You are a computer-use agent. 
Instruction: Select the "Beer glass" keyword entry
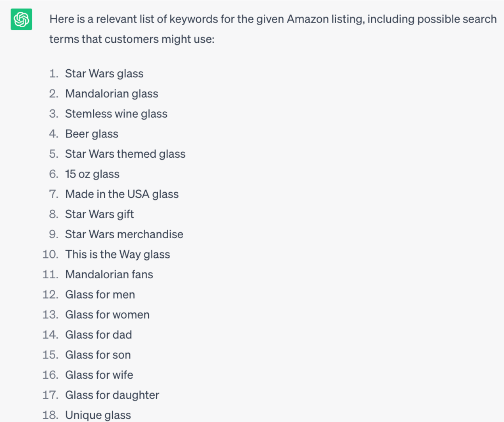coord(92,134)
